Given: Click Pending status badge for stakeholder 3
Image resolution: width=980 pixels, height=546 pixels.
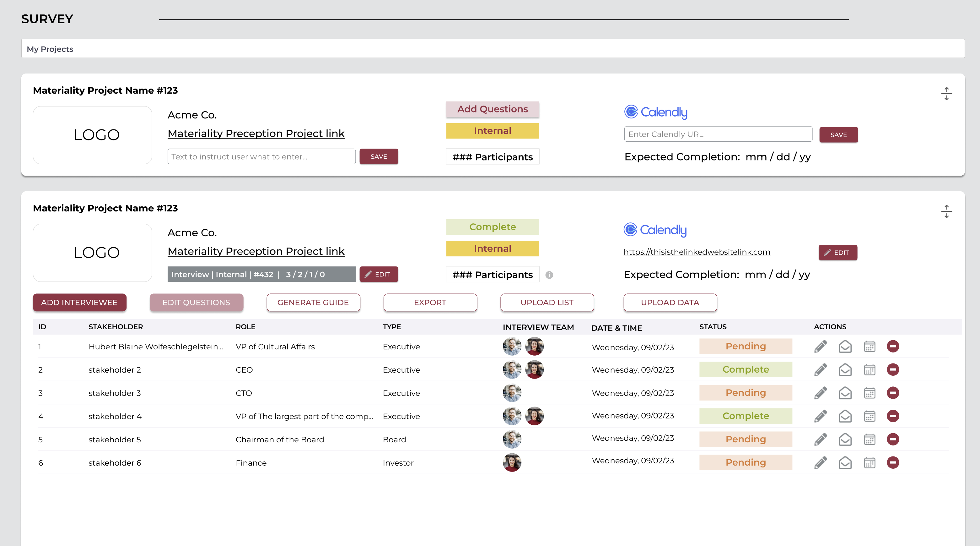Looking at the screenshot, I should tap(745, 393).
